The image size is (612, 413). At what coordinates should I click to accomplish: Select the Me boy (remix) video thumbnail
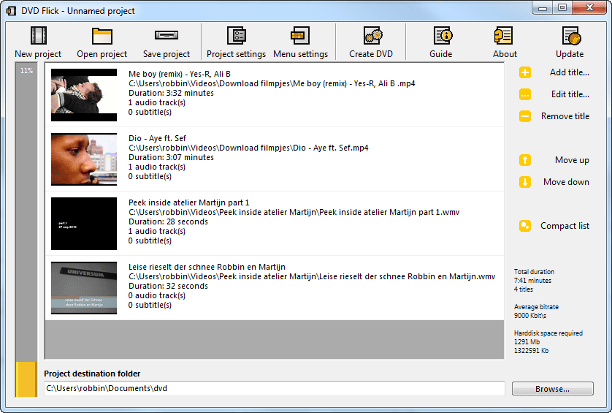point(84,95)
